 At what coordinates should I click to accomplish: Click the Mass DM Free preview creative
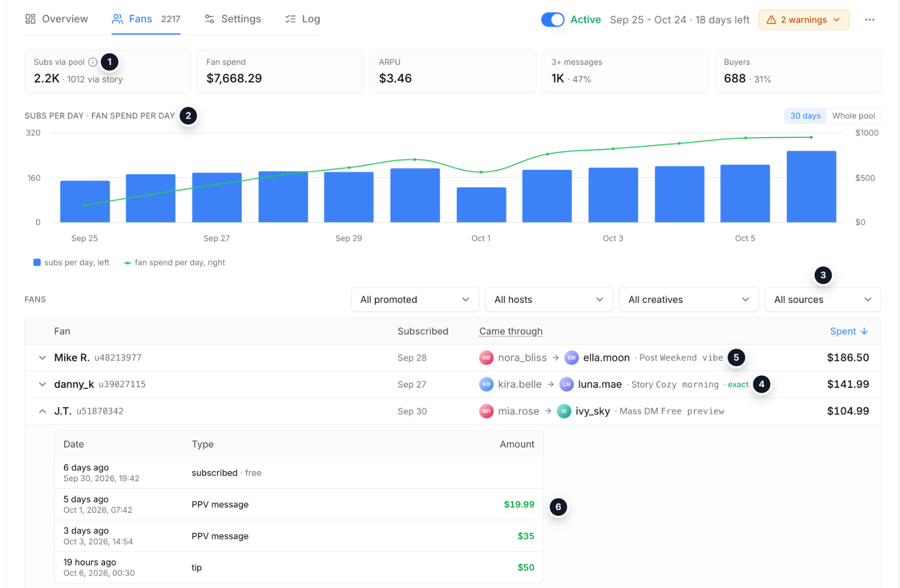(672, 411)
